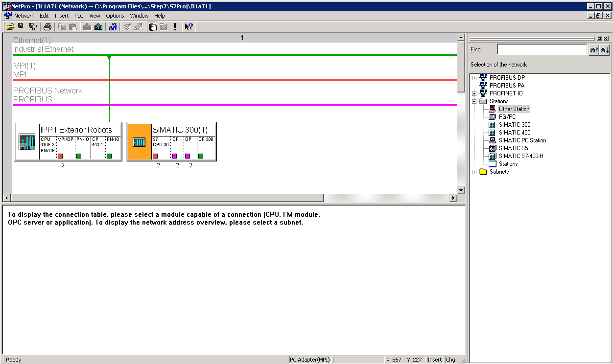The width and height of the screenshot is (613, 364).
Task: Click the Find input field
Action: tap(542, 49)
